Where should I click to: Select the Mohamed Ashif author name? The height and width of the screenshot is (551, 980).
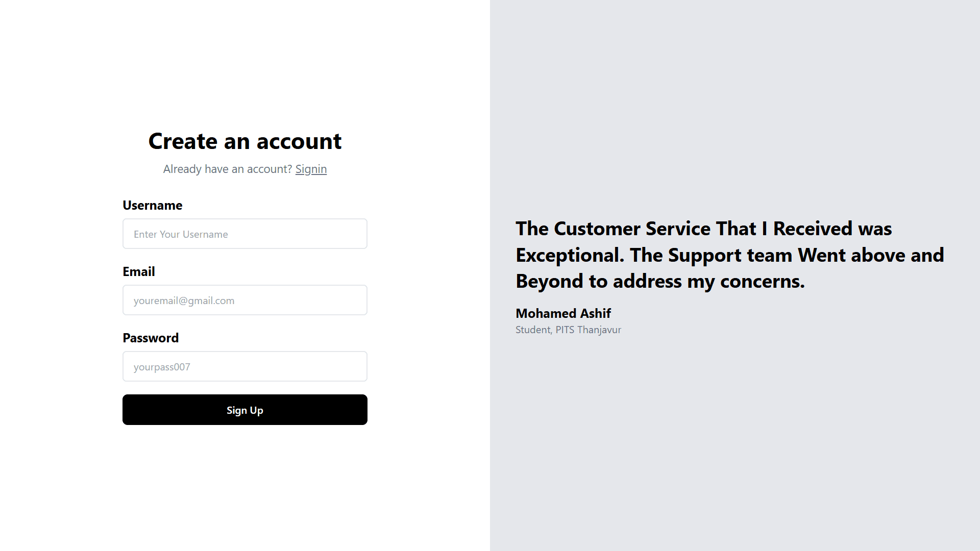tap(563, 313)
